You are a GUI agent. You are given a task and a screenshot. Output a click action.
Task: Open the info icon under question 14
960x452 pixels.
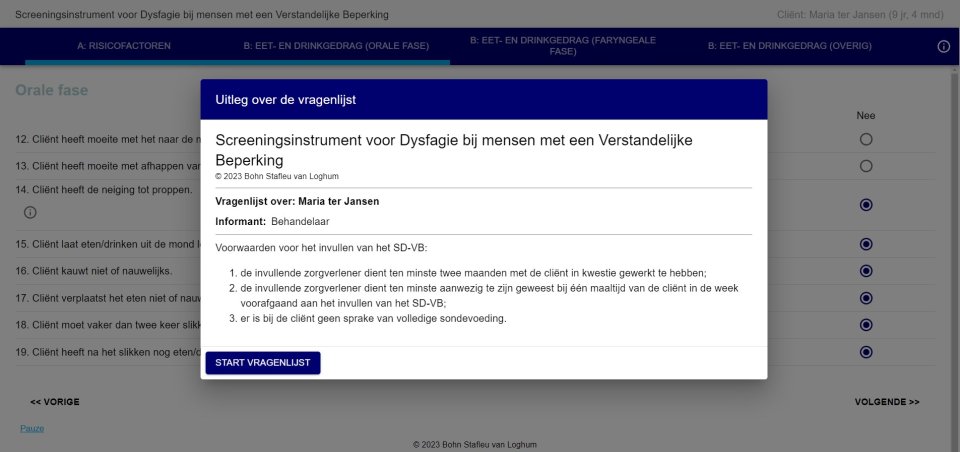click(x=30, y=213)
